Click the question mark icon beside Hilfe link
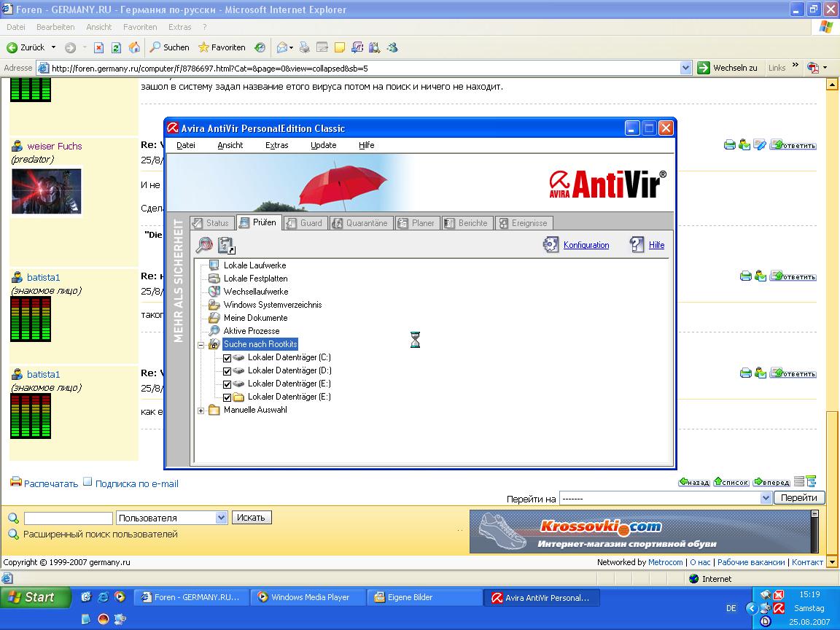 tap(637, 245)
